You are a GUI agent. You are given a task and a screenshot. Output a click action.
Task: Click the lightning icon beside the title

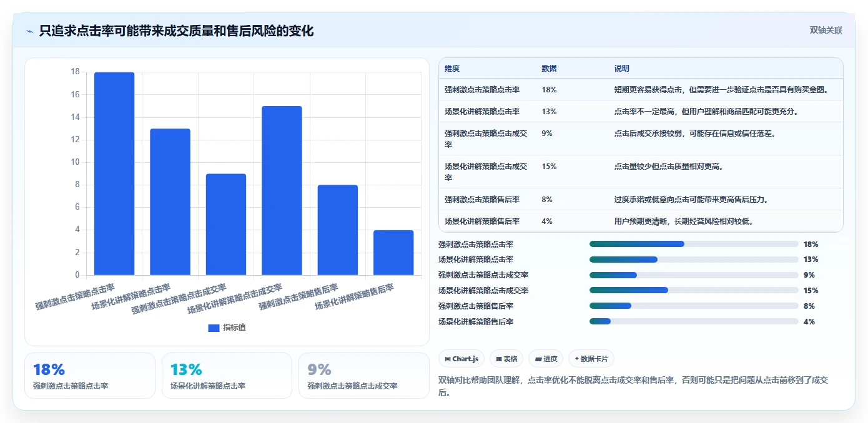(30, 31)
